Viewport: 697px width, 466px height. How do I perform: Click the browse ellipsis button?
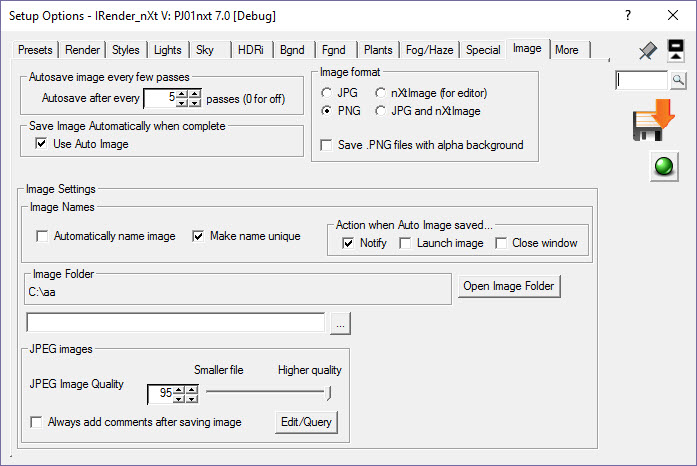click(x=341, y=323)
